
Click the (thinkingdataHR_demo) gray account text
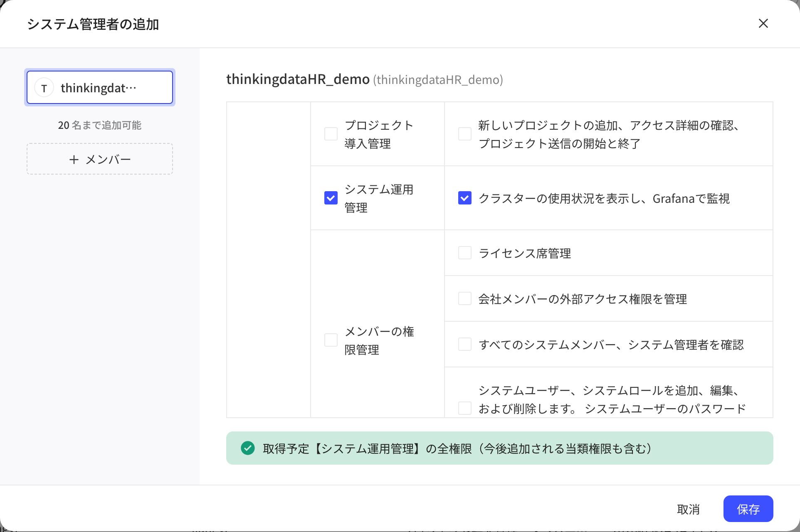[438, 79]
